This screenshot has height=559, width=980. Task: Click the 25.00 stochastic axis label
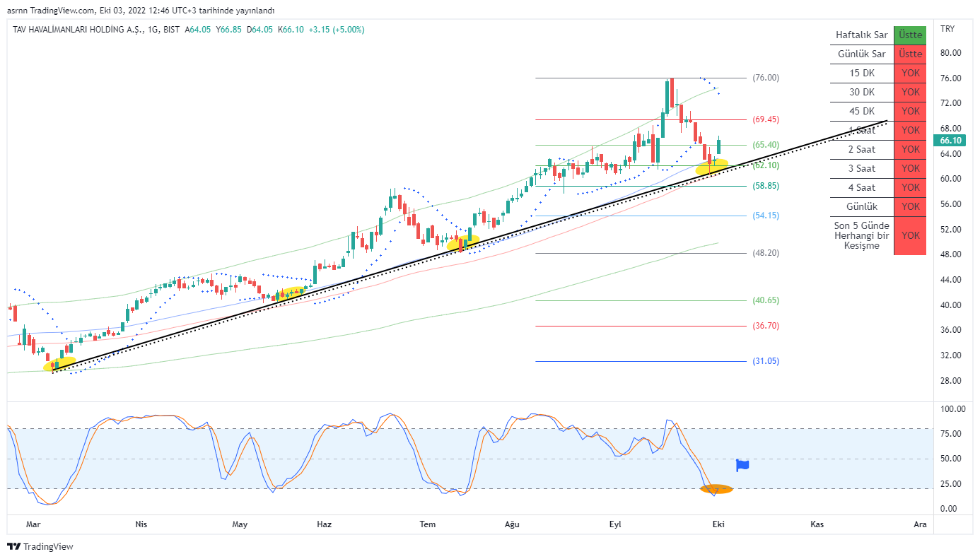click(951, 484)
